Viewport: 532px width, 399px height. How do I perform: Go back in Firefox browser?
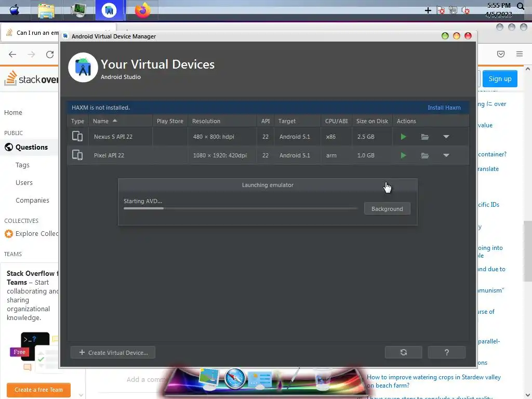click(12, 54)
